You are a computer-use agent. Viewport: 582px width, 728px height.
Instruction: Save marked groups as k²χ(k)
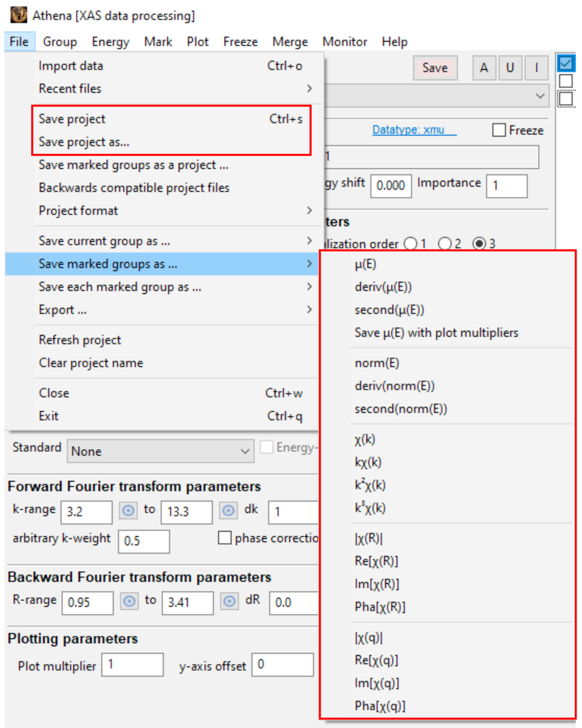(448, 485)
